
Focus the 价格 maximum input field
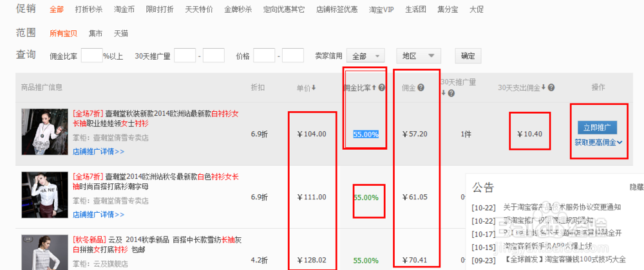coord(293,56)
